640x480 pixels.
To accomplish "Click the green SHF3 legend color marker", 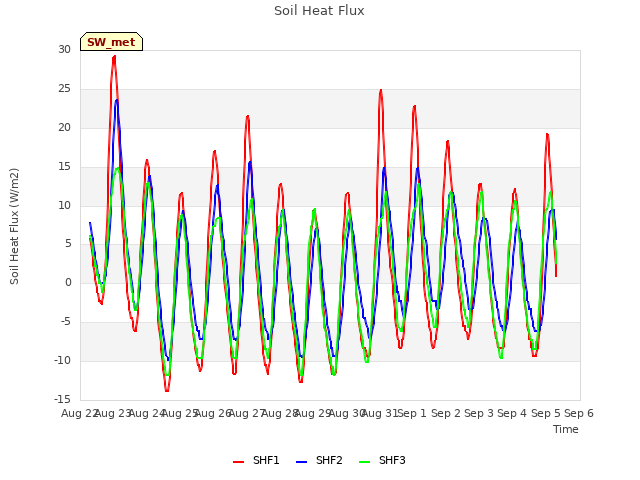I will coord(364,462).
